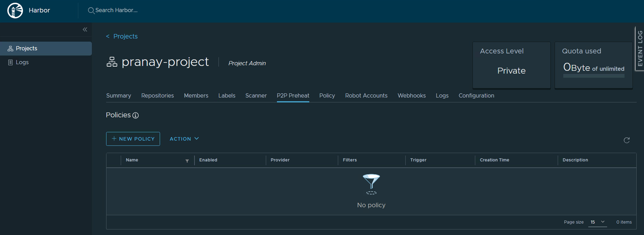The image size is (644, 235).
Task: Open the Action dropdown
Action: coord(184,139)
